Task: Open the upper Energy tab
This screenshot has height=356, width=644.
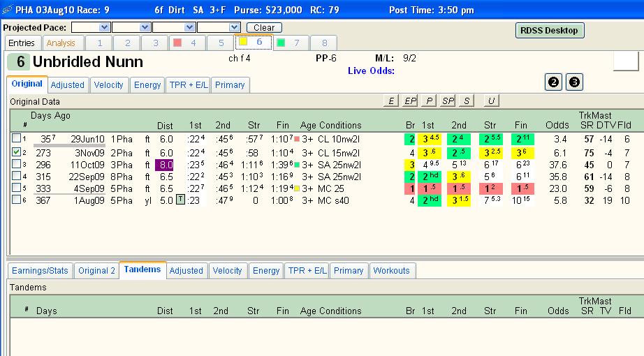Action: pos(147,85)
